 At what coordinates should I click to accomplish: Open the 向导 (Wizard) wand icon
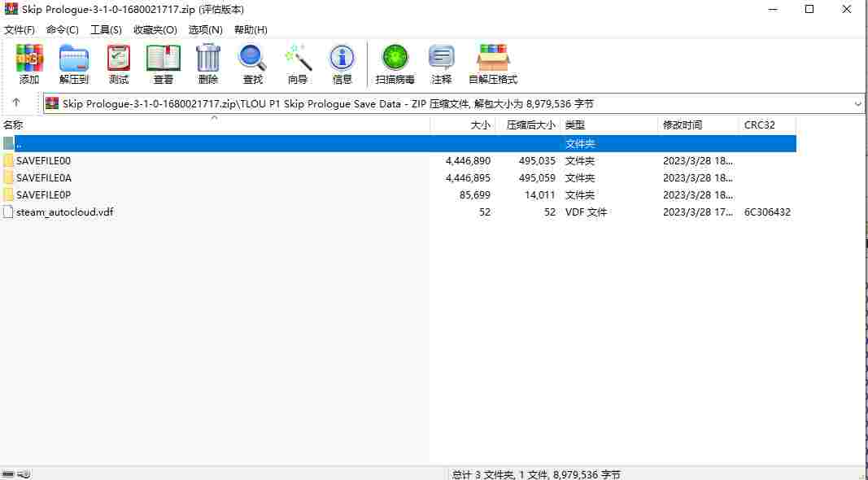tap(298, 58)
